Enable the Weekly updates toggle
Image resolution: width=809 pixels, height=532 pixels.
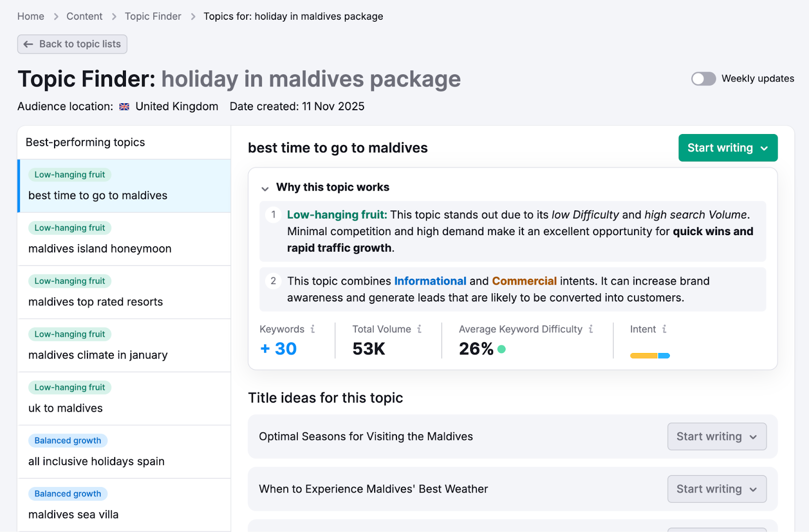(703, 79)
